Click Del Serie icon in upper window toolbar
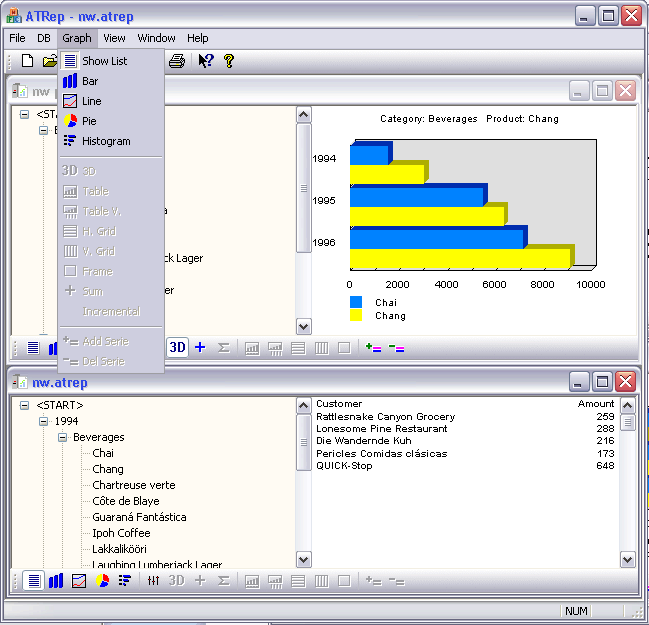This screenshot has height=625, width=649. click(x=397, y=348)
